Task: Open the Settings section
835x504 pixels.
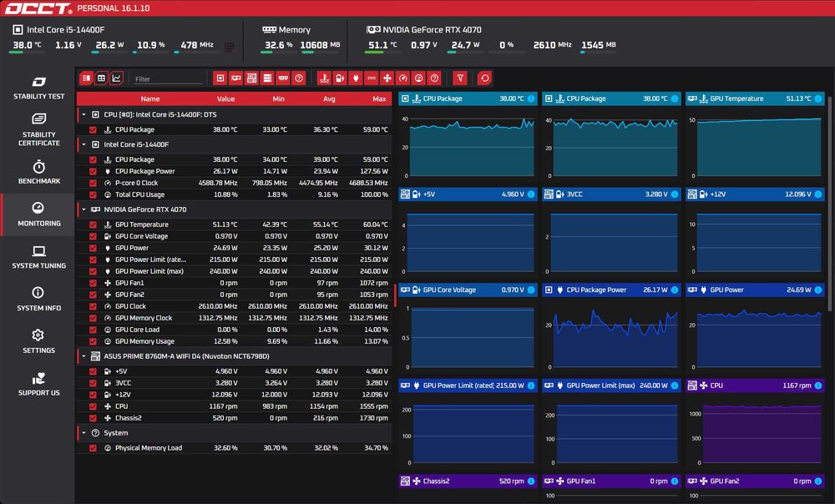Action: [38, 341]
